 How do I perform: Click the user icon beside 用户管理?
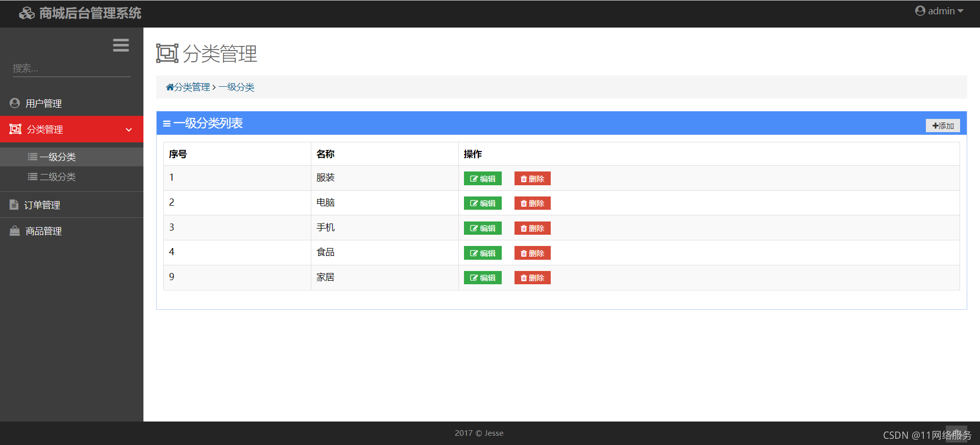coord(15,103)
